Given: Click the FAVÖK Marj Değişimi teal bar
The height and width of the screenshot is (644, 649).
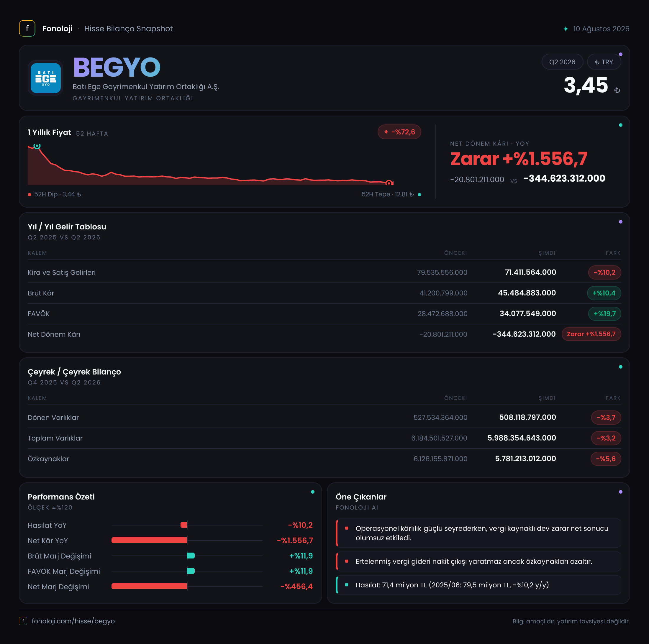Looking at the screenshot, I should pyautogui.click(x=191, y=571).
